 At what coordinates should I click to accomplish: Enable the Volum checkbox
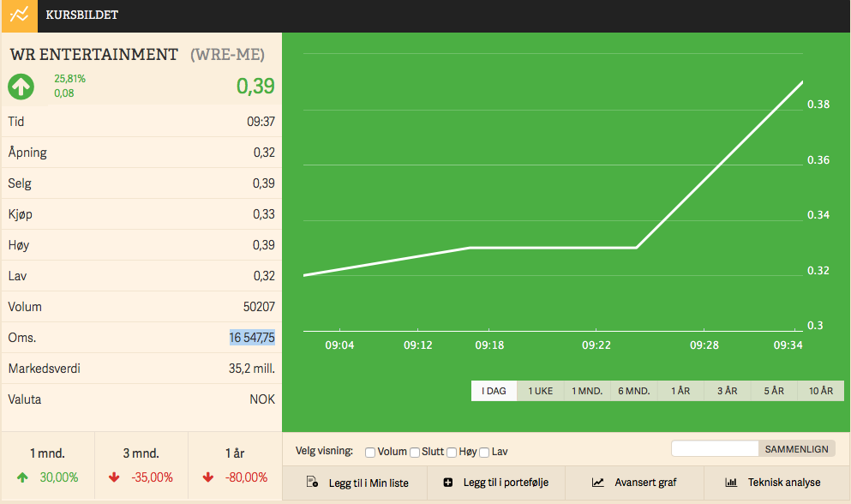[x=370, y=453]
